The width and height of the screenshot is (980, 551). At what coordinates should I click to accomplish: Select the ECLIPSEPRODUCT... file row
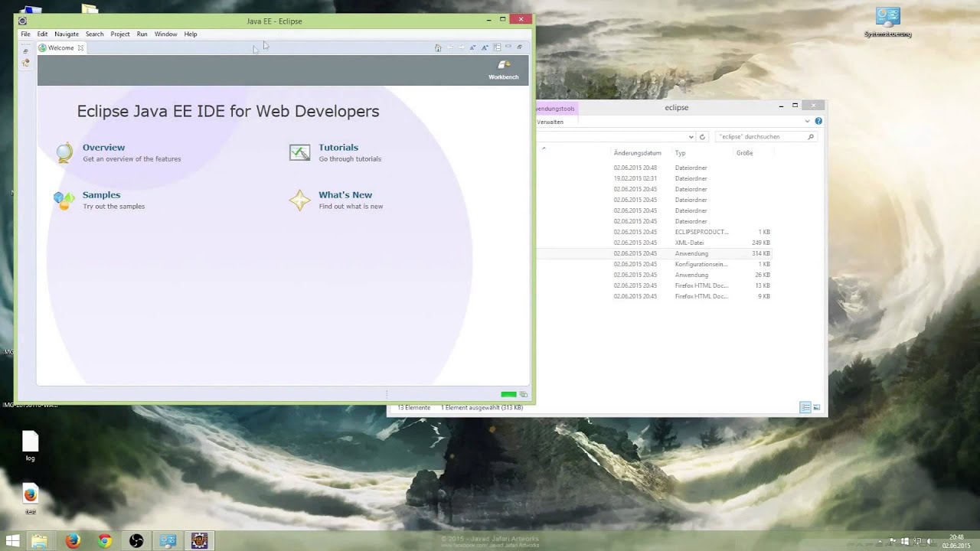point(654,232)
